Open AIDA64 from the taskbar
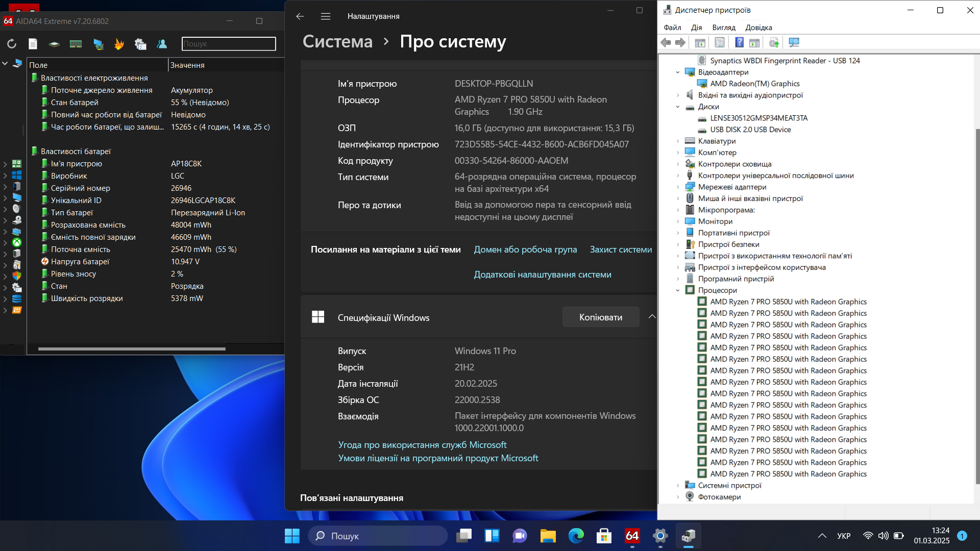 tap(632, 536)
